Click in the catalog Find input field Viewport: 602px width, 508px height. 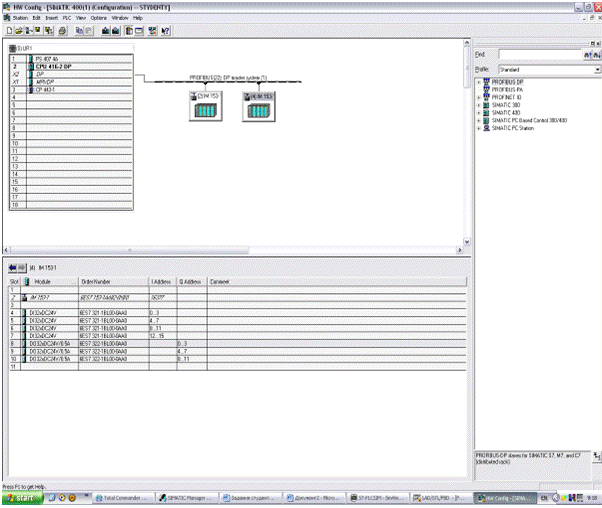(541, 53)
